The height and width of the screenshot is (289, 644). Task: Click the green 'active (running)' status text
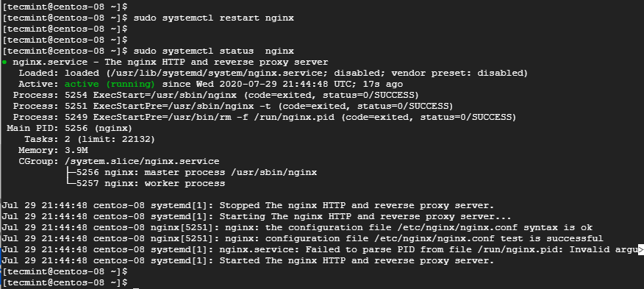(110, 85)
